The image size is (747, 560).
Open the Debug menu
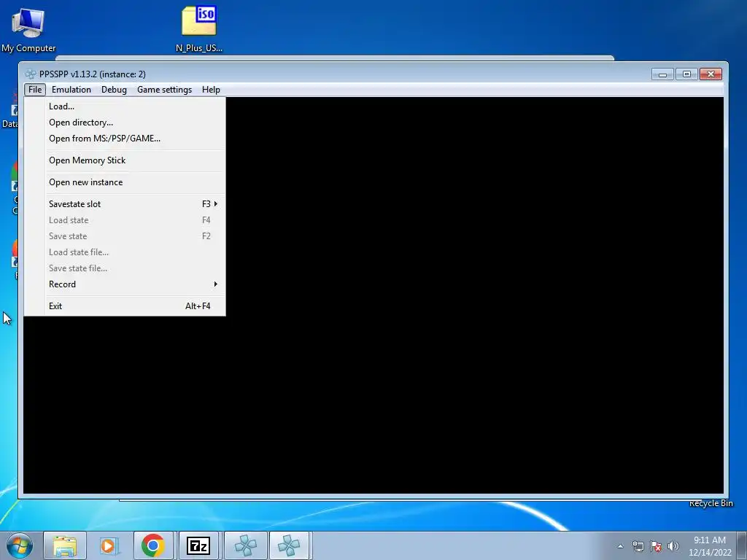tap(114, 90)
